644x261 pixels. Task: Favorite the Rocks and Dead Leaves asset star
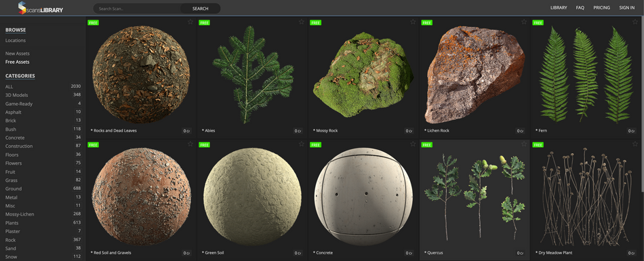point(190,22)
